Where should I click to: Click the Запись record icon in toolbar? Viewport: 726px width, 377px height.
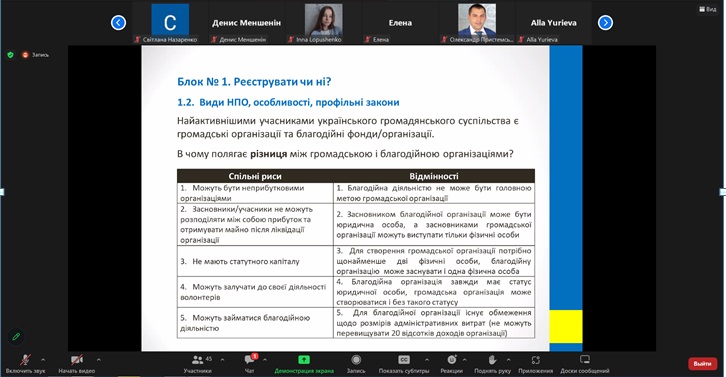point(356,360)
